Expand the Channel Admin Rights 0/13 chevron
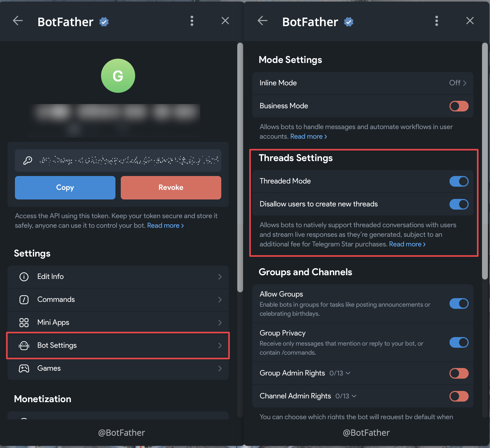Image resolution: width=490 pixels, height=448 pixels. (x=354, y=396)
